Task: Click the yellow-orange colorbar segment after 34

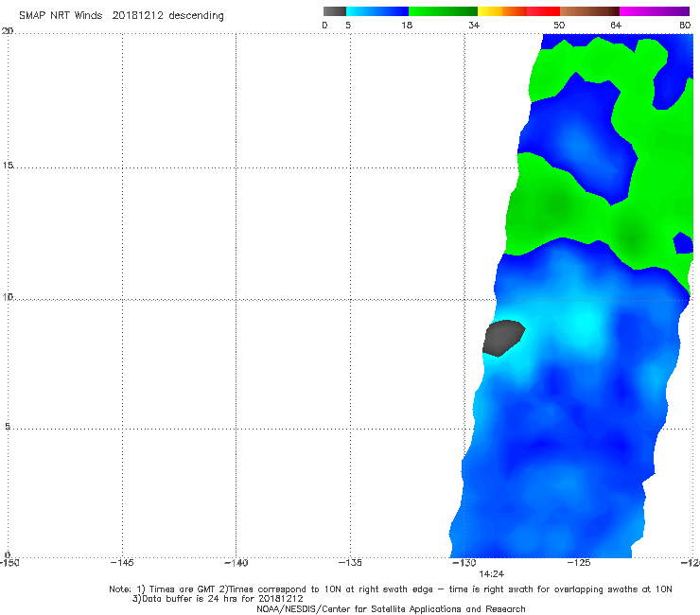Action: 502,11
